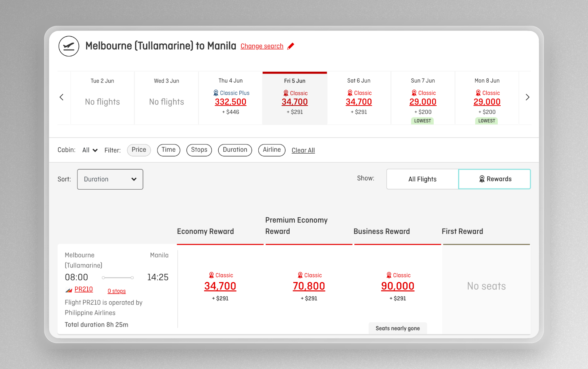The image size is (588, 369).
Task: Open flight PR210 details link
Action: (84, 289)
